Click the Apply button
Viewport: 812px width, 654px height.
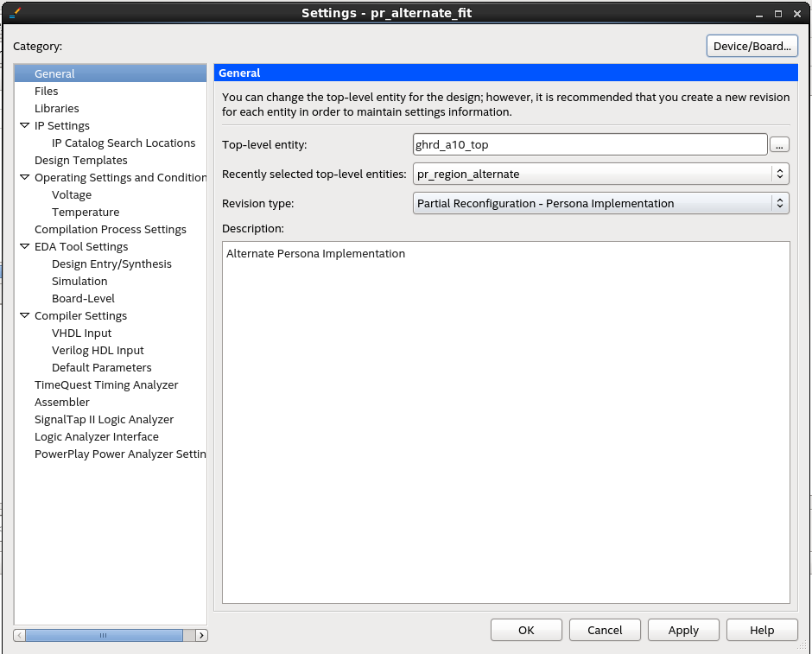683,630
